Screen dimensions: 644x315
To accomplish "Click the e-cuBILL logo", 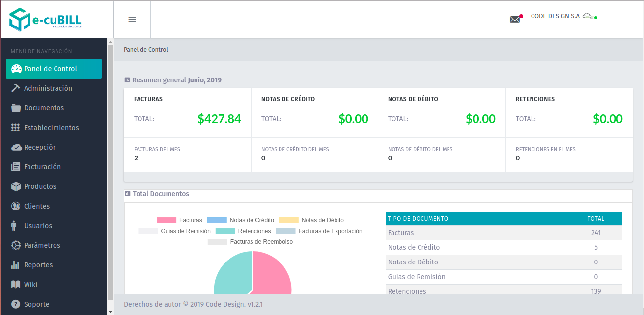I will point(45,20).
